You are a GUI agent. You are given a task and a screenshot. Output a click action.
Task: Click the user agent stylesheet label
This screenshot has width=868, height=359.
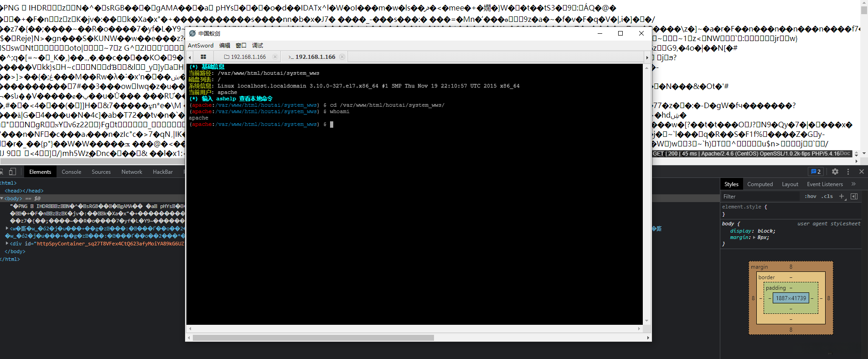click(829, 224)
